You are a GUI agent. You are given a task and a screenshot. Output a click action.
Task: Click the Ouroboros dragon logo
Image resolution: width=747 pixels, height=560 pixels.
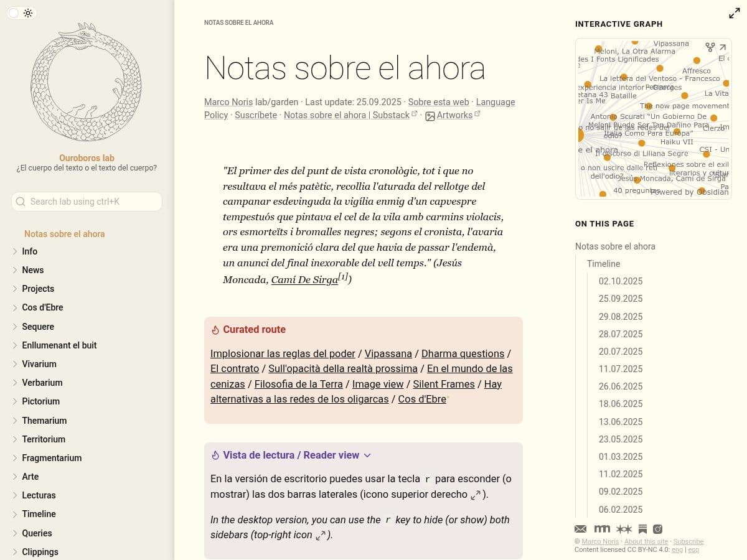pos(86,83)
